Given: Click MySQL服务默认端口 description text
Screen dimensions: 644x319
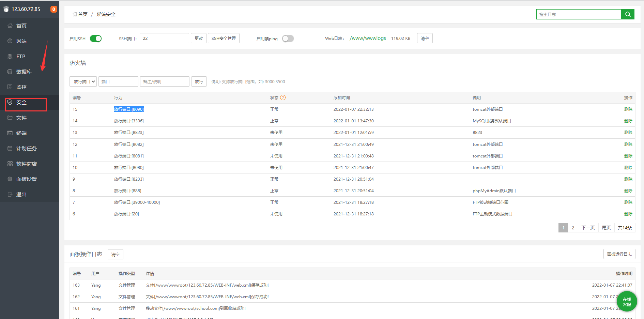Looking at the screenshot, I should [x=492, y=121].
